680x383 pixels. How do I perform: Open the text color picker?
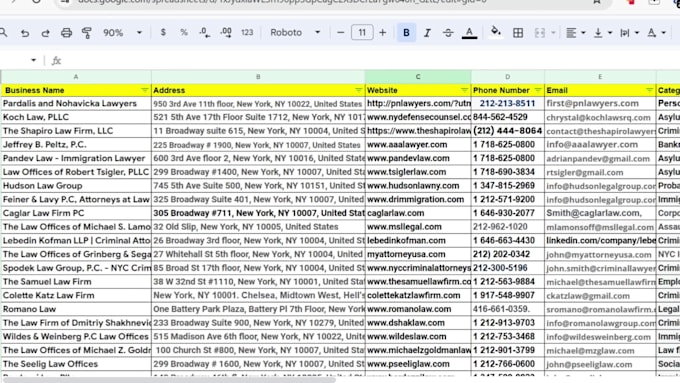point(469,33)
